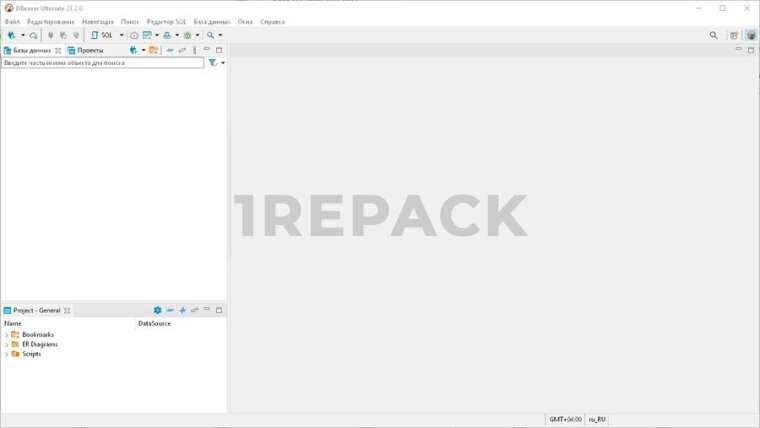Click the new folder icon in navigator toolbar

[153, 49]
